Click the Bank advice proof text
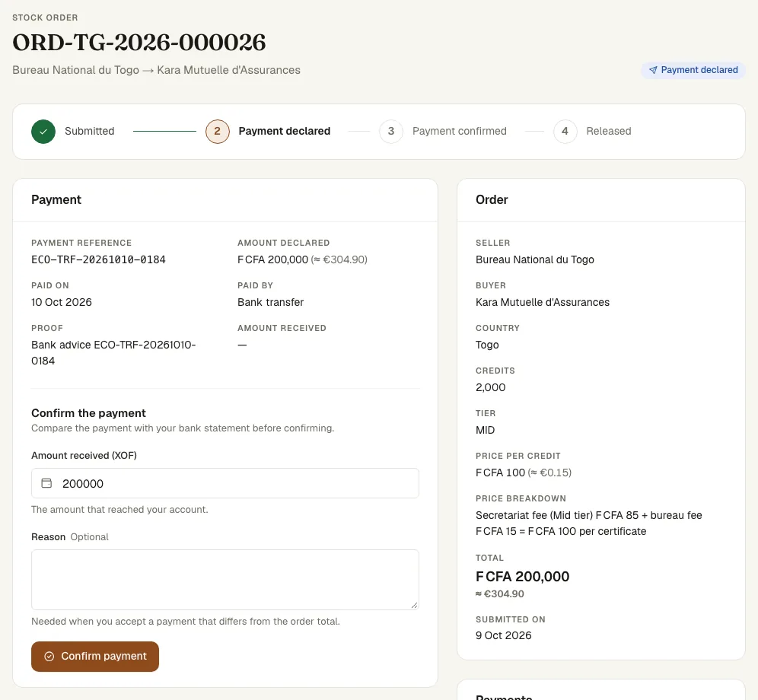This screenshot has height=700, width=758. (x=113, y=353)
